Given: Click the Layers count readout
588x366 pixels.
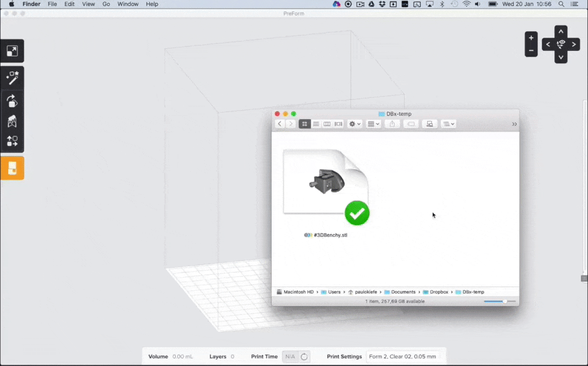Looking at the screenshot, I should (232, 357).
